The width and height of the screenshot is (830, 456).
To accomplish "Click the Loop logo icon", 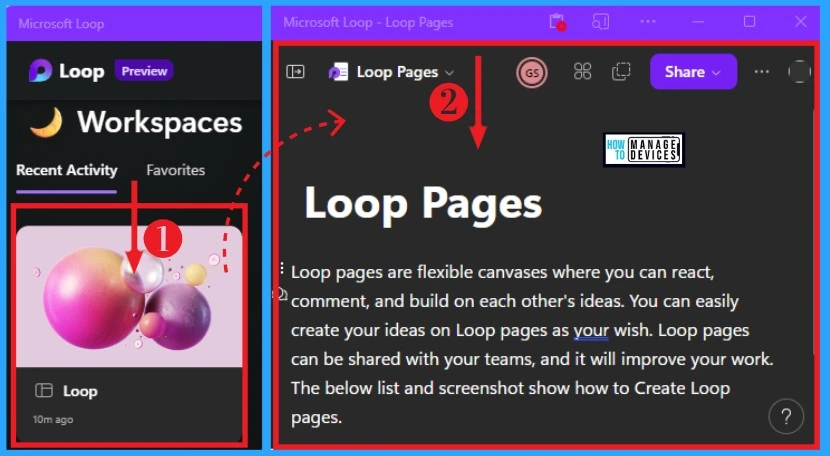I will coord(40,70).
